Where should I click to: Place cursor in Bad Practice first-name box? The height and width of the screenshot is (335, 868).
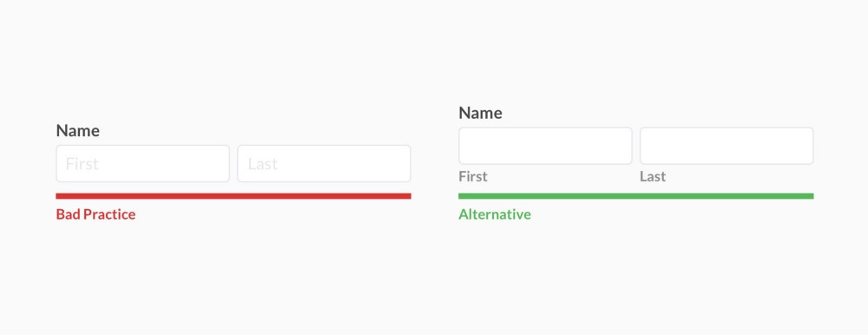point(143,163)
